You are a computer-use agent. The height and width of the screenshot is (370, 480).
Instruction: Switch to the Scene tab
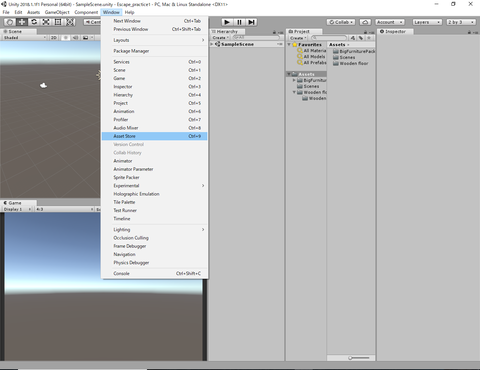click(x=18, y=32)
